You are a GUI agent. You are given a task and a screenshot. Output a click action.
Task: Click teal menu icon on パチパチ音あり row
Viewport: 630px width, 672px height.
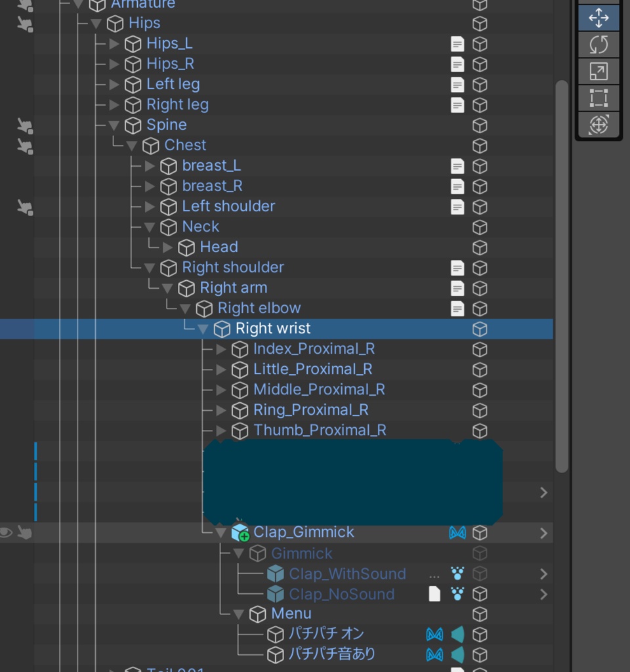coord(457,654)
